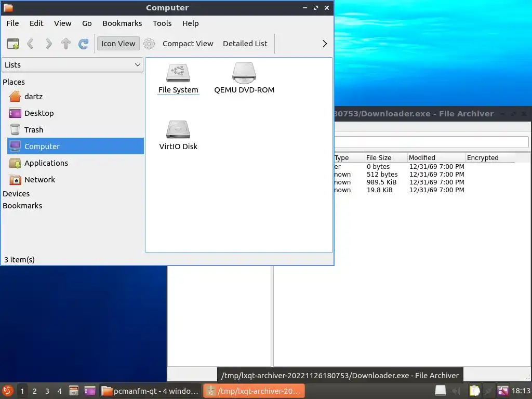Viewport: 532px width, 399px height.
Task: Click the File Size column header
Action: pos(386,158)
